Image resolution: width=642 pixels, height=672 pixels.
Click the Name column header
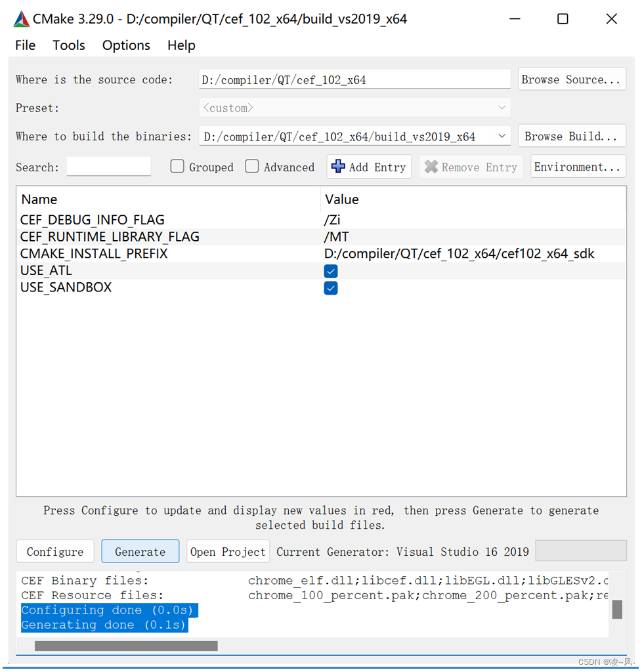tap(39, 199)
